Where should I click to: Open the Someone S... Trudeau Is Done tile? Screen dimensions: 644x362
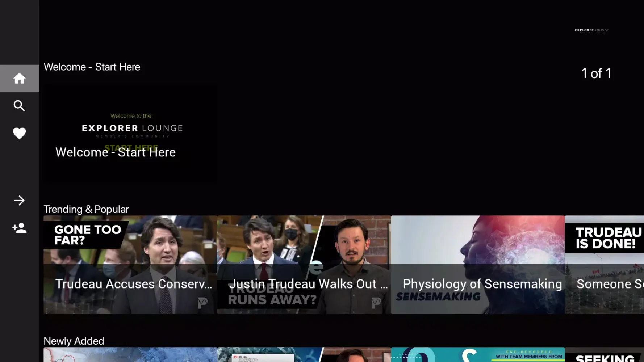(x=605, y=265)
